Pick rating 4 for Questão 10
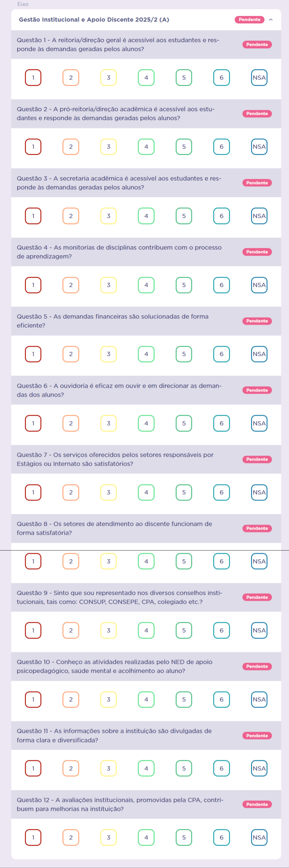This screenshot has height=868, width=289. pyautogui.click(x=146, y=700)
